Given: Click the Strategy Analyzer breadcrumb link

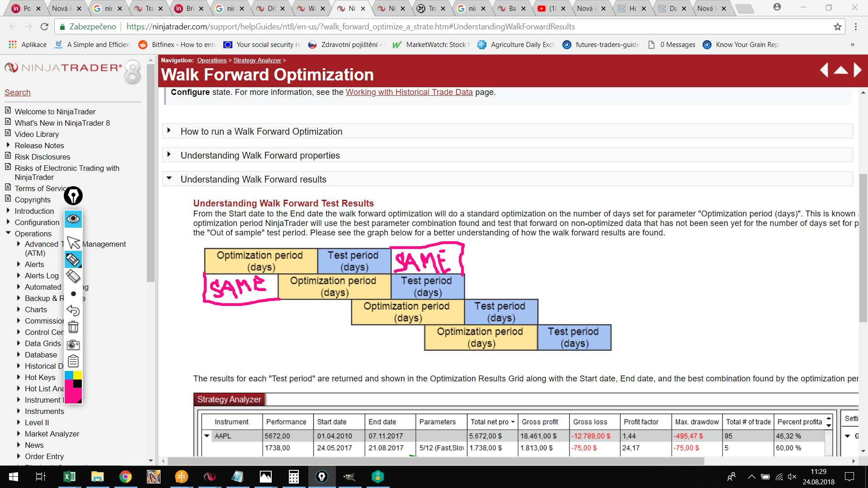Looking at the screenshot, I should 257,60.
